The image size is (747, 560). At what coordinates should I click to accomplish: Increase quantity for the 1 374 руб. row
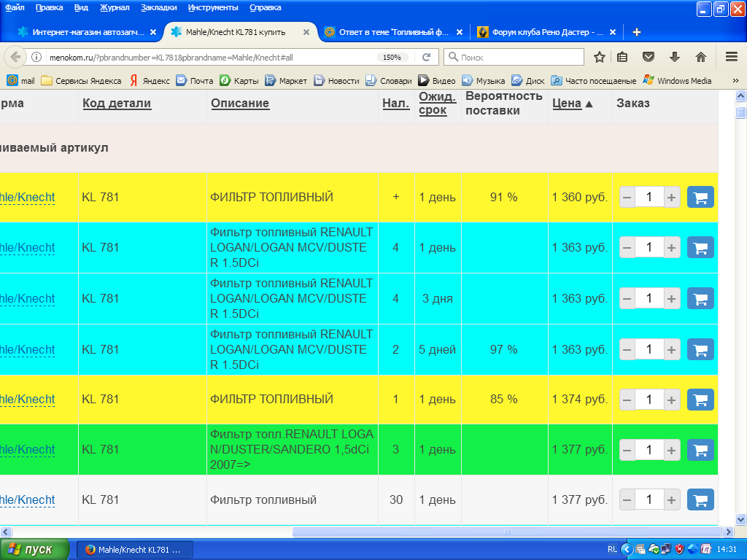click(671, 400)
